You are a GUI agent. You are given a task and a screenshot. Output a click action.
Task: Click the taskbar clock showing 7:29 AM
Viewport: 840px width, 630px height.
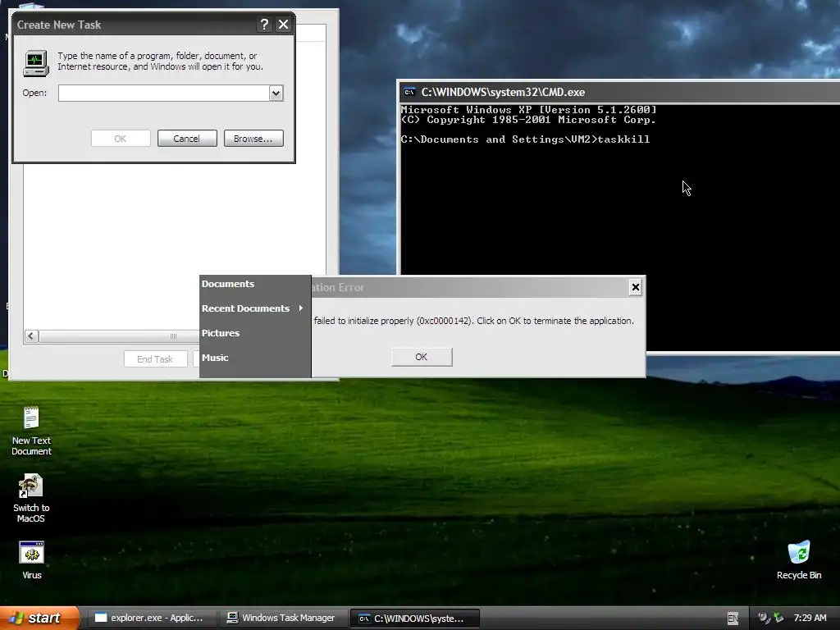(810, 618)
